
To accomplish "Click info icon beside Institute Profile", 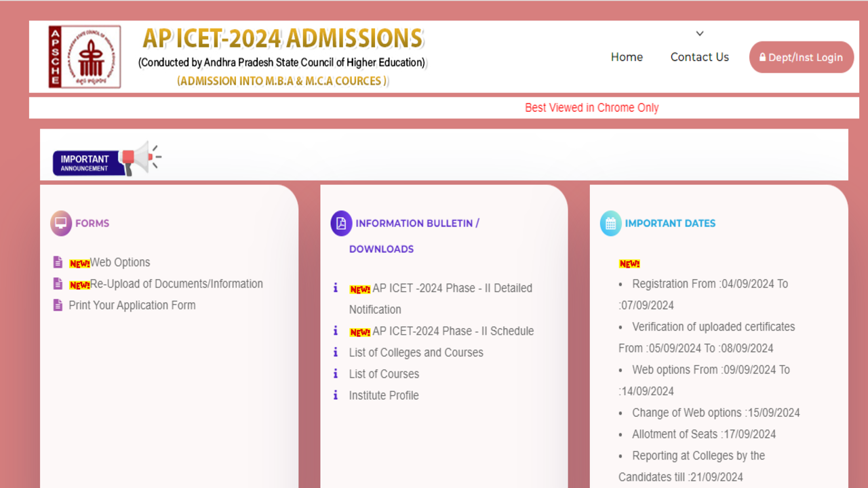I will [x=335, y=395].
